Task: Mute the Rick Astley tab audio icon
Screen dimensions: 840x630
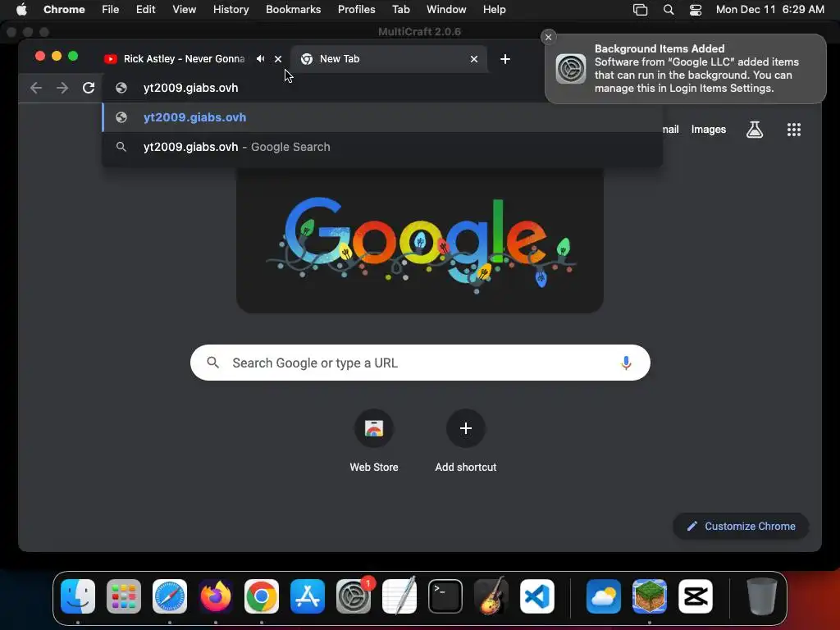Action: pyautogui.click(x=260, y=59)
